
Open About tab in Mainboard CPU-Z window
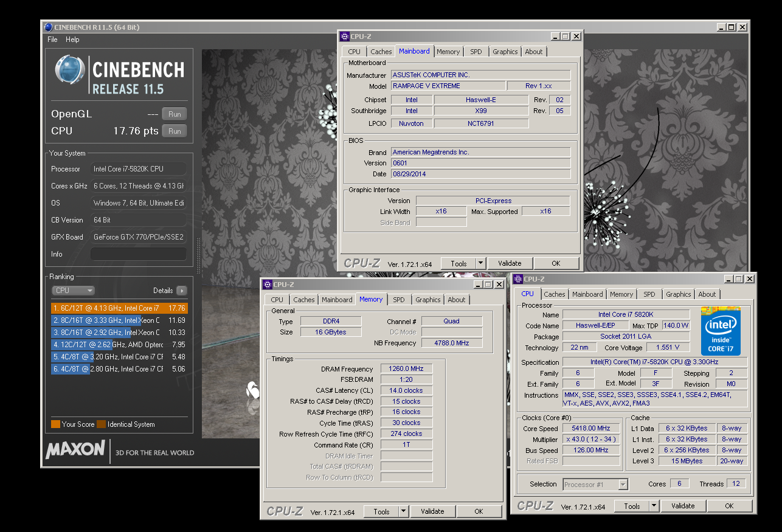click(x=534, y=52)
